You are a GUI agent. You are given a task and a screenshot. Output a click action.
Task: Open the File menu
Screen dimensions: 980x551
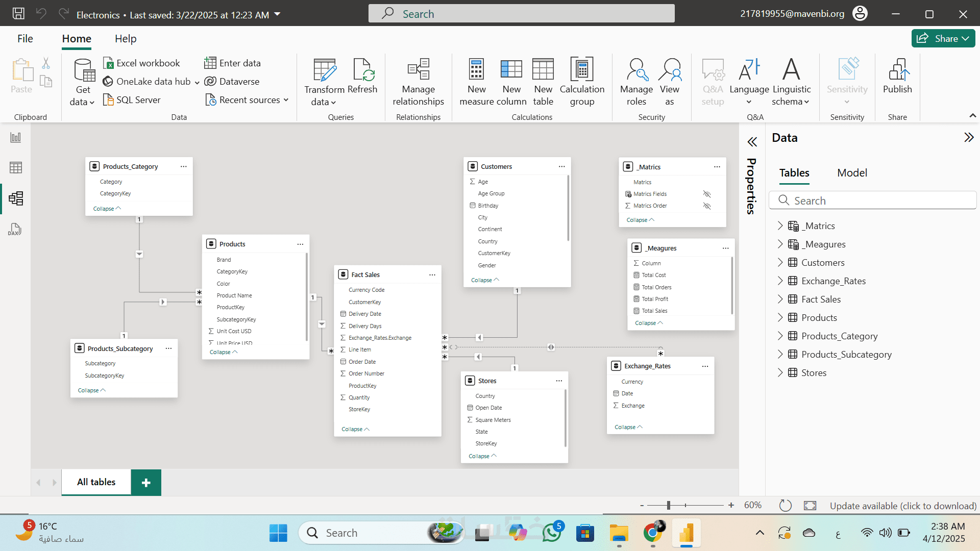25,39
